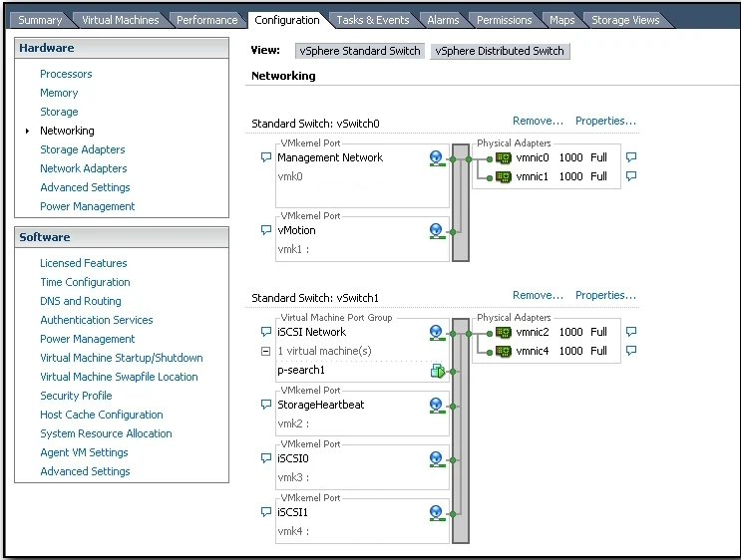Image resolution: width=741 pixels, height=560 pixels.
Task: Switch view to vSphere Standard Switch
Action: coord(360,51)
